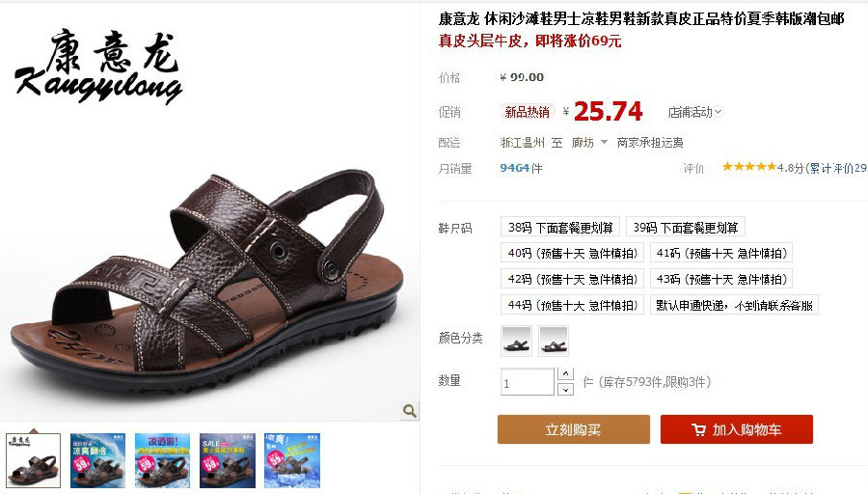Open the second thumbnail with 凉爽翻倍 banner

(x=98, y=461)
